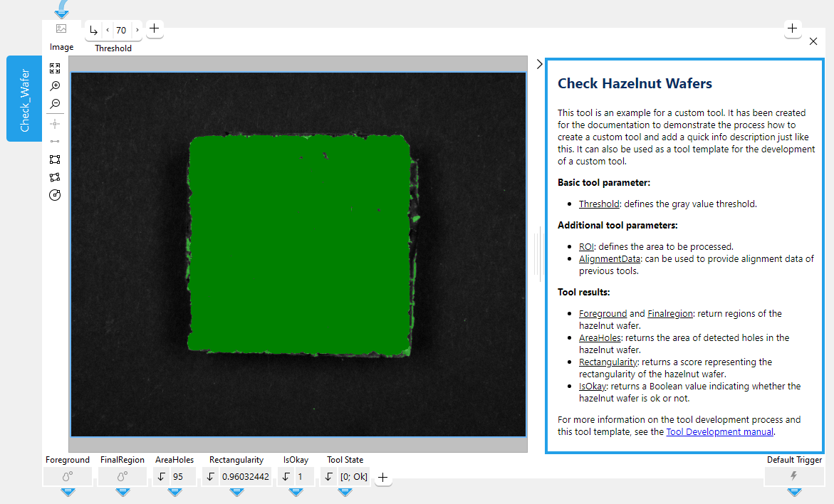Expand the Rectangularity result connector arrow

(x=237, y=492)
